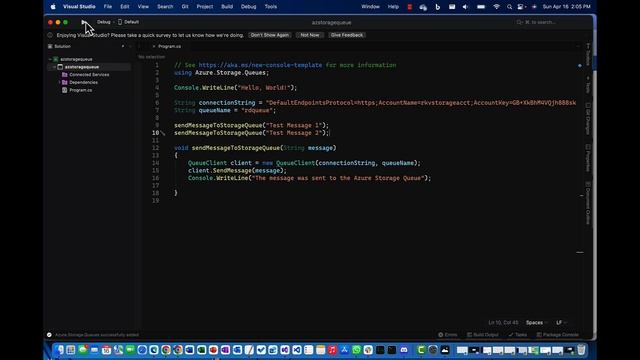640x360 pixels.
Task: Click the No selection breadcrumb
Action: point(151,57)
